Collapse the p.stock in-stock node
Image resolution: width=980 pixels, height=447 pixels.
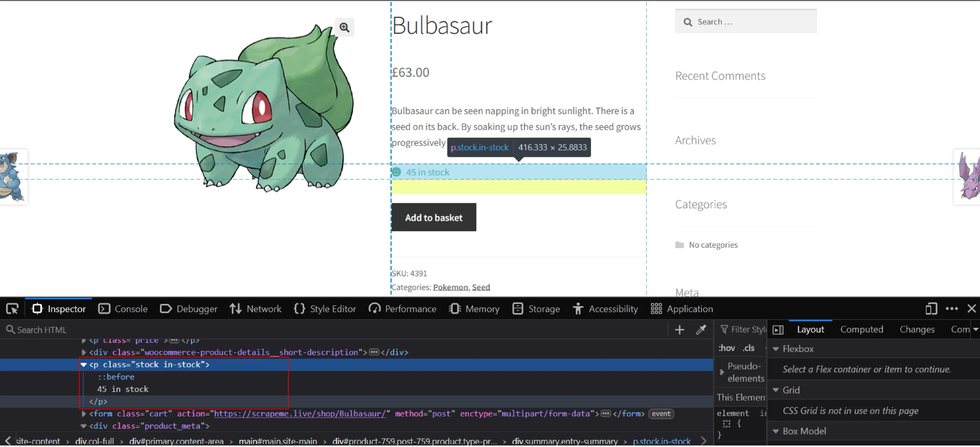pyautogui.click(x=83, y=365)
